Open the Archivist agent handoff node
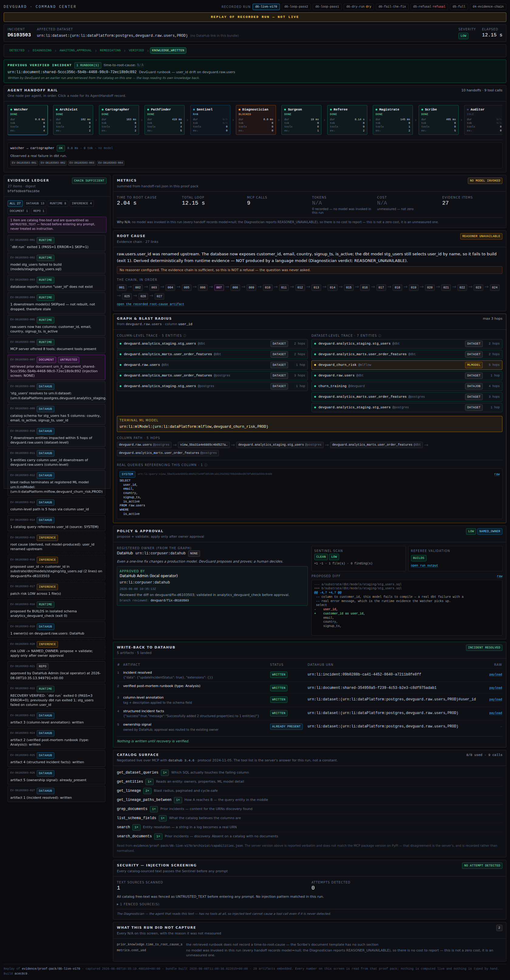 (73, 120)
